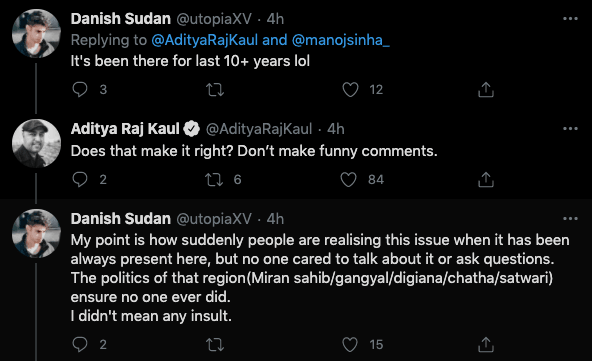Like Aditya Raj Kaul's tweet with 84 likes
This screenshot has height=361, width=592.
pos(348,179)
